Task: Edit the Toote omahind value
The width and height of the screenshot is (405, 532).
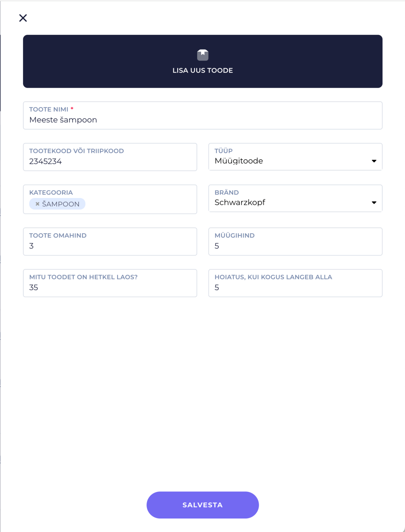Action: (x=110, y=242)
